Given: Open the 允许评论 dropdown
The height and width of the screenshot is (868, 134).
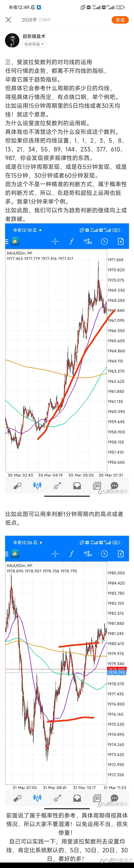Looking at the screenshot, I should point(34,44).
